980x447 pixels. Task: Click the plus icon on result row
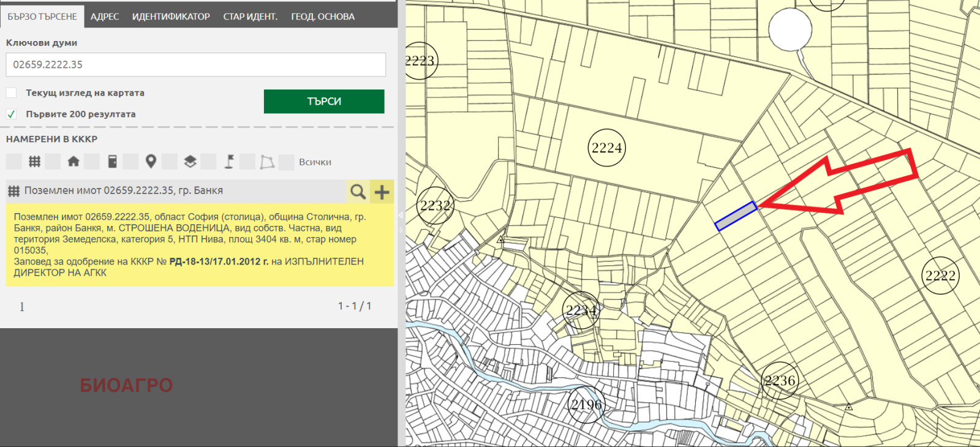(382, 192)
